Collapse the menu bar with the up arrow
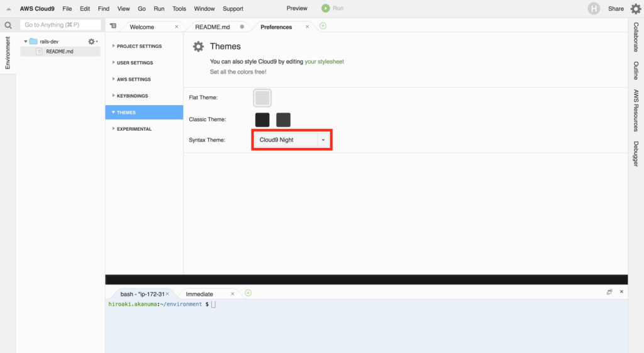 (x=9, y=9)
